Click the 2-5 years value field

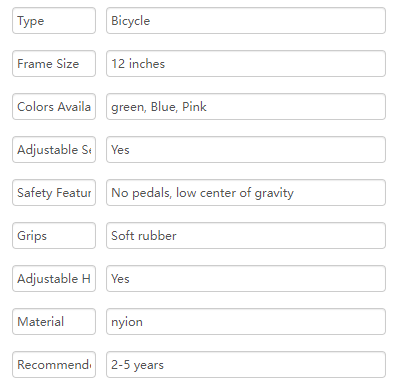[246, 365]
